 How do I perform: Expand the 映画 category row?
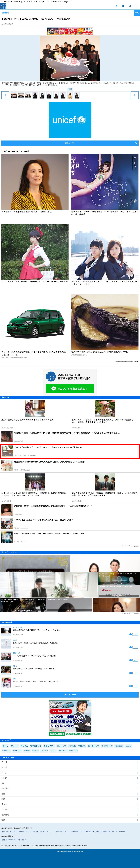pyautogui.click(x=70, y=799)
